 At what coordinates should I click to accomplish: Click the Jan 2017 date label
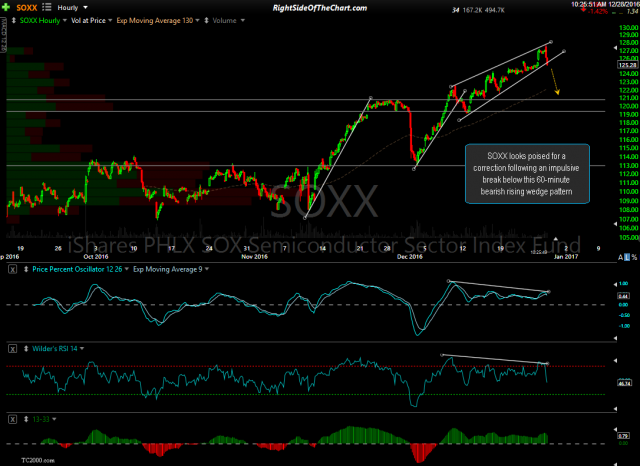point(566,257)
